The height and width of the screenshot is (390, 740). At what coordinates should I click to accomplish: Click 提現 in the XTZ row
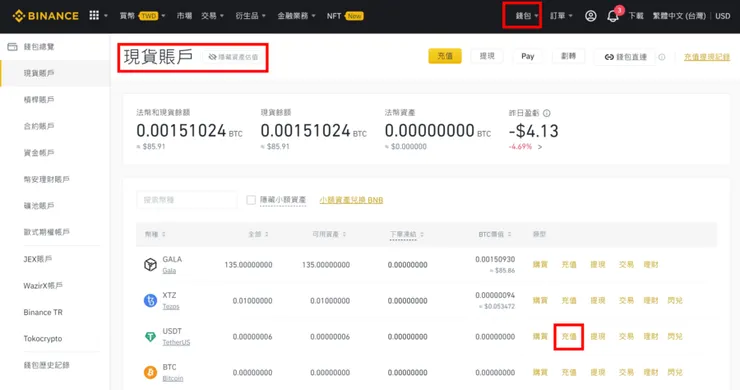pyautogui.click(x=597, y=300)
